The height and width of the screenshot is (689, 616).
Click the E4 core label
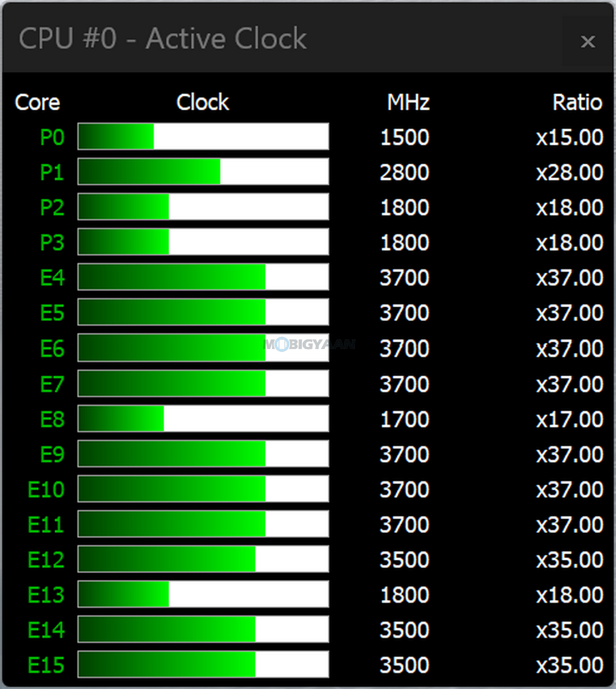coord(52,277)
